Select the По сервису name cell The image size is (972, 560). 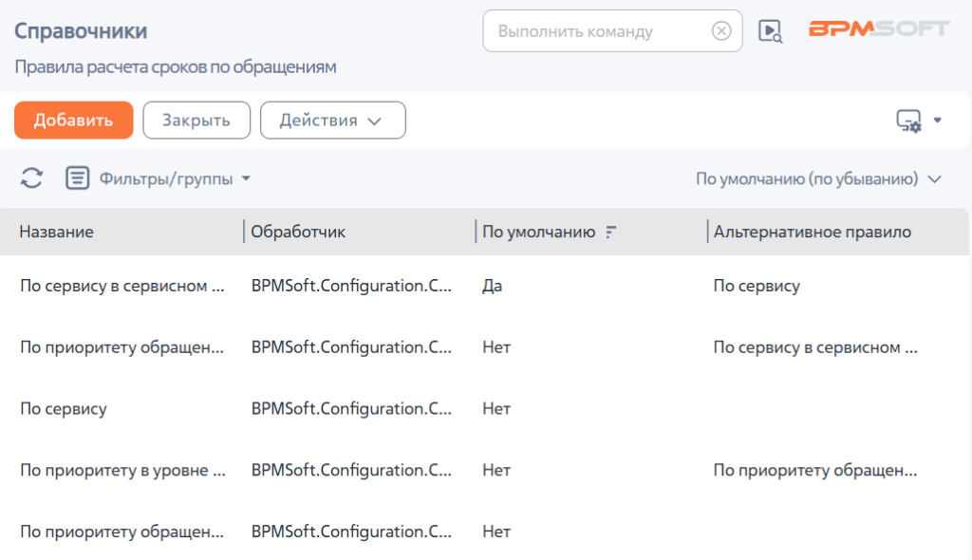64,409
